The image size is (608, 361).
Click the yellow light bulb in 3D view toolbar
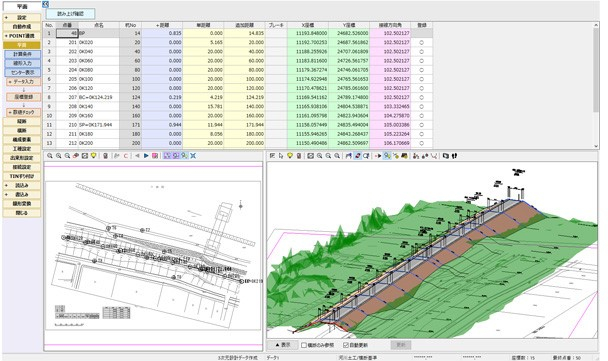click(290, 156)
